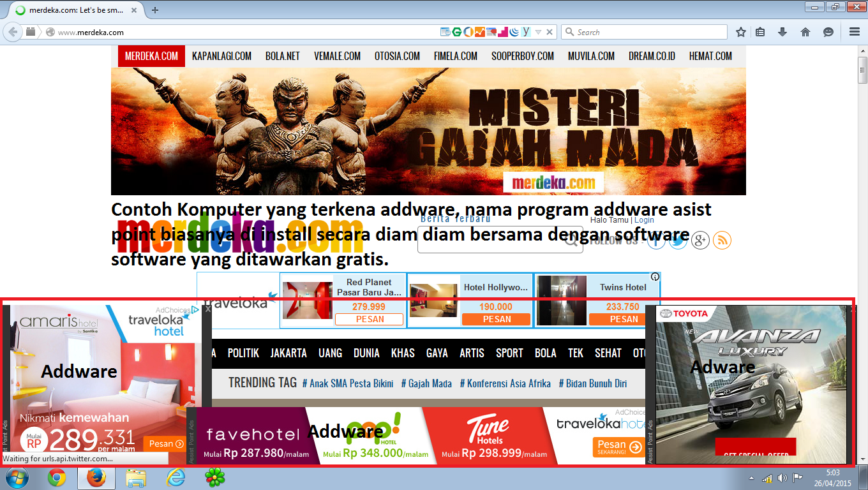Open a new tab with plus button
Viewport: 868px width, 490px height.
(x=155, y=10)
